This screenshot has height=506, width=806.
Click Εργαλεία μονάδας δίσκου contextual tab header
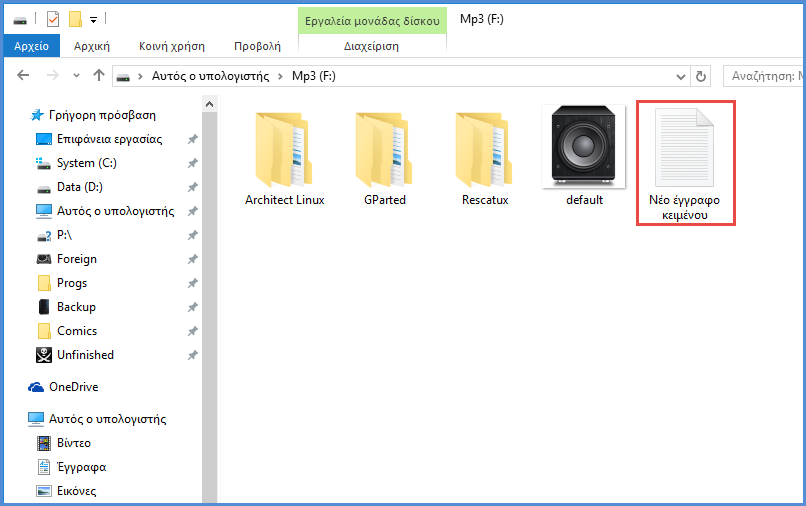[372, 21]
